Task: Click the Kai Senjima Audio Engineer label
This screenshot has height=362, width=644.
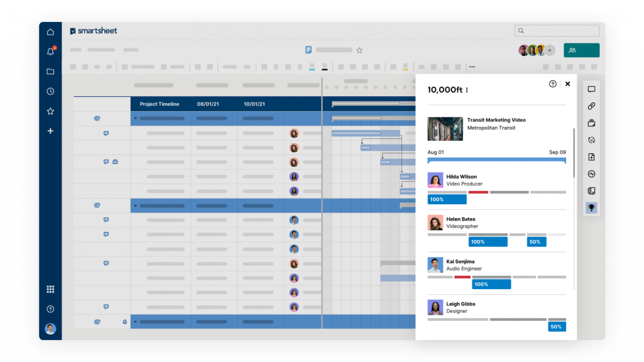Action: coord(464,265)
